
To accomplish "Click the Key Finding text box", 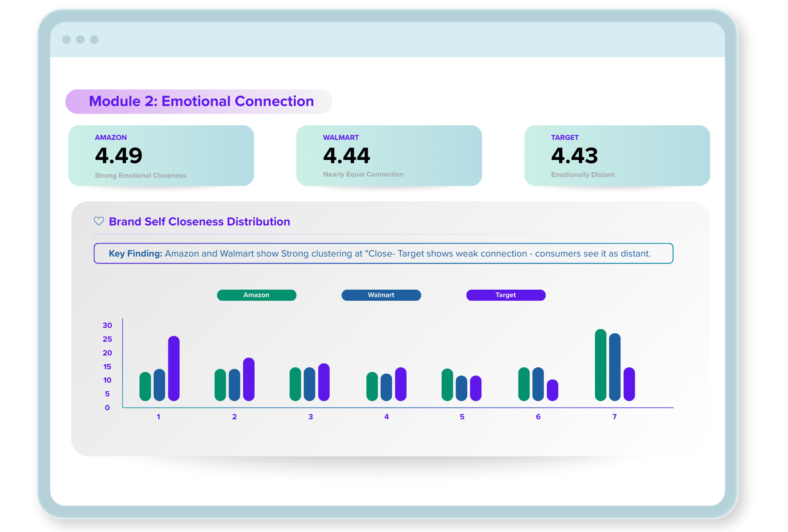I will (383, 253).
